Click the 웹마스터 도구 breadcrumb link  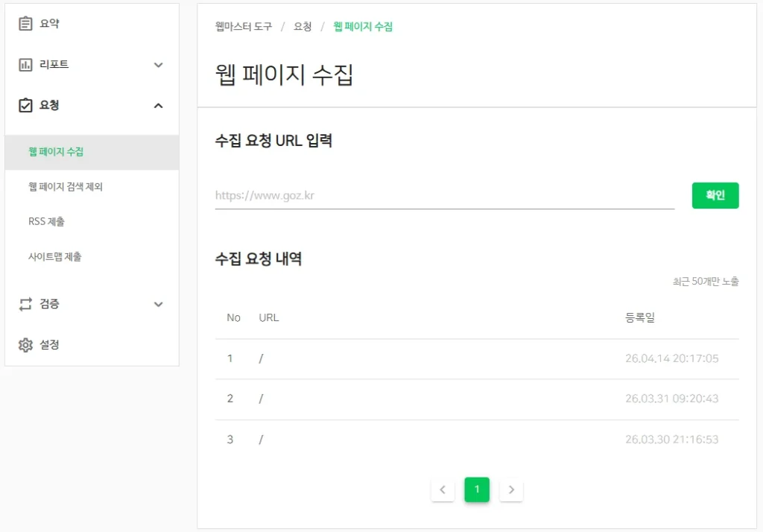[244, 27]
